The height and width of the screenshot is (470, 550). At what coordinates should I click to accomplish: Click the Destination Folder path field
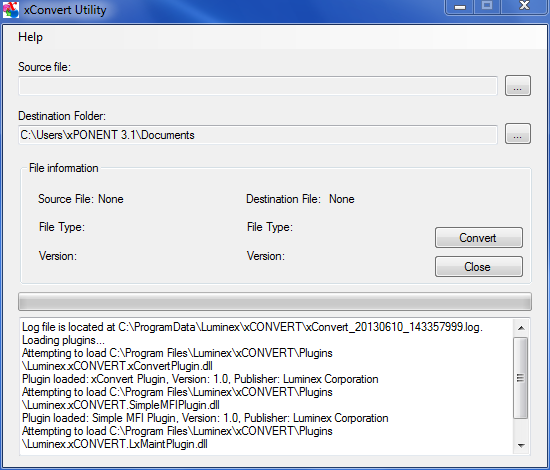coord(258,135)
